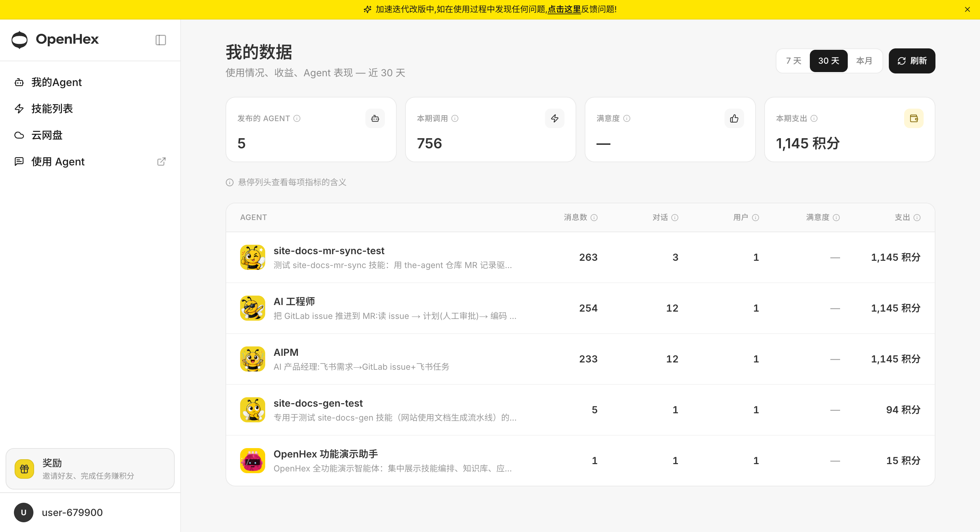Click OpenHex 功能演示助手 robot avatar

pos(253,461)
